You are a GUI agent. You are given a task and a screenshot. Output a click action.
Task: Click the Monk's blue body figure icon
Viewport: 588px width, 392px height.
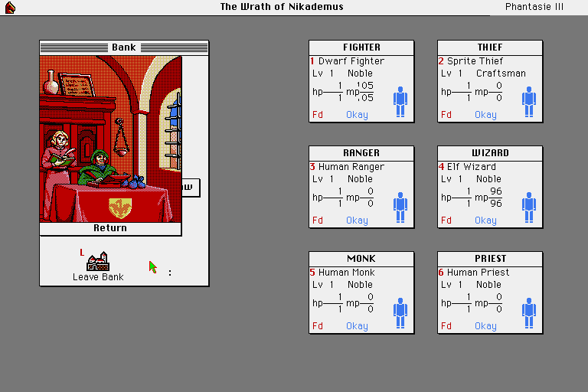[x=400, y=313]
